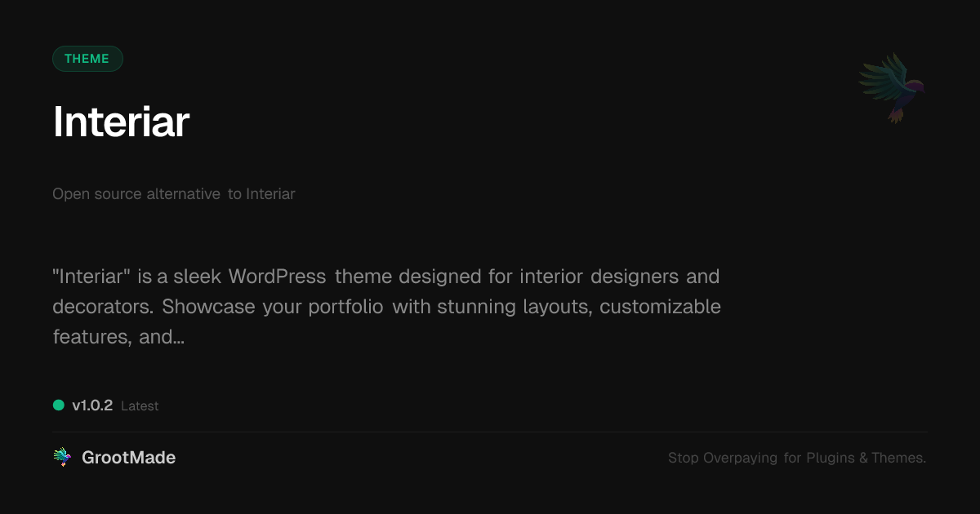Viewport: 980px width, 514px height.
Task: Click the v1.0.2 version number
Action: 92,405
